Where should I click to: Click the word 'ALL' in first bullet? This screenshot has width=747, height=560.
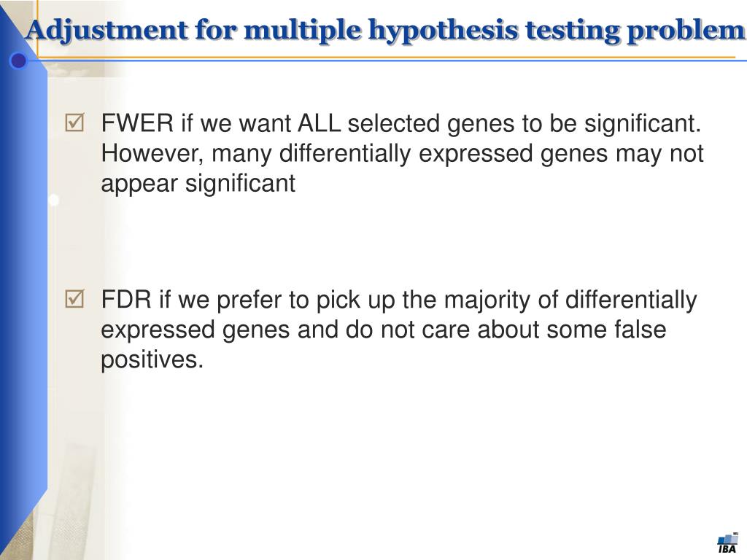tap(319, 122)
